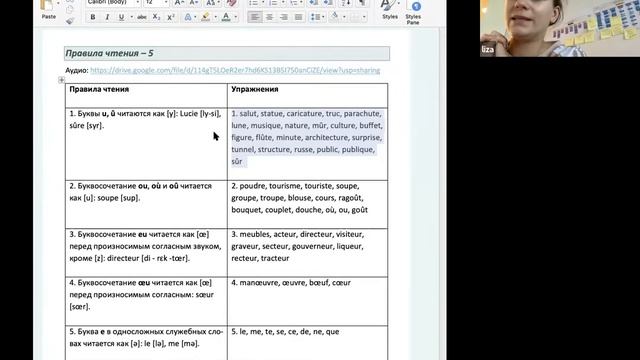
Task: Click the 'Аудио:' label
Action: (x=77, y=70)
